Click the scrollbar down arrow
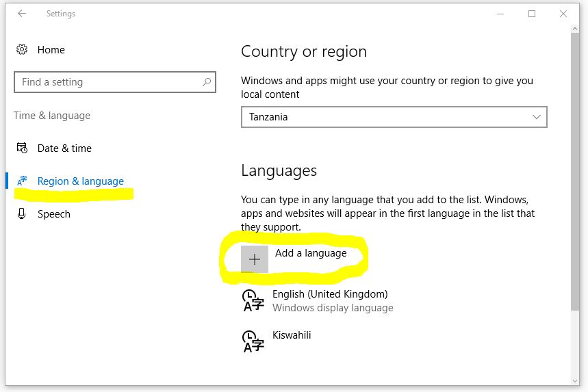Viewport: 588px width, 392px height. click(x=575, y=381)
